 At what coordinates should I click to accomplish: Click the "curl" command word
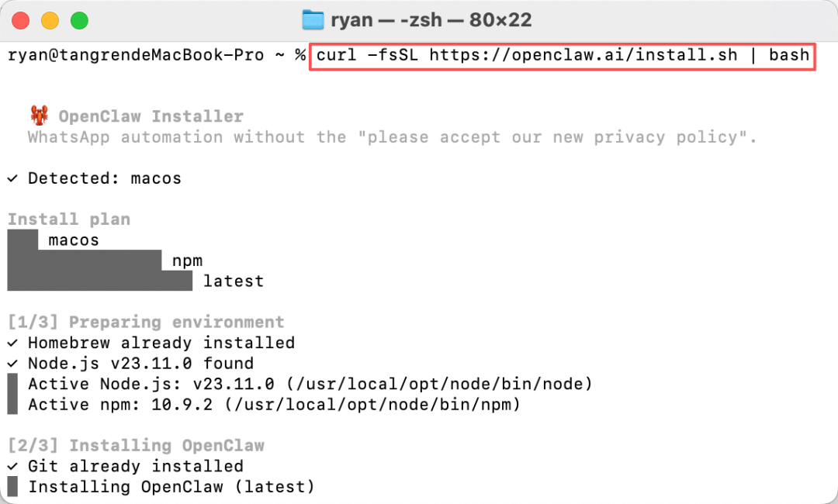pyautogui.click(x=337, y=55)
